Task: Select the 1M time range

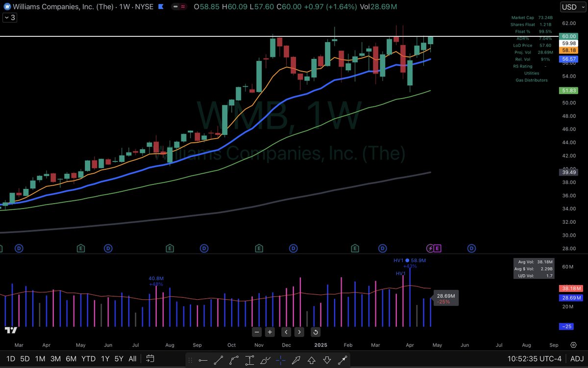Action: (x=40, y=358)
